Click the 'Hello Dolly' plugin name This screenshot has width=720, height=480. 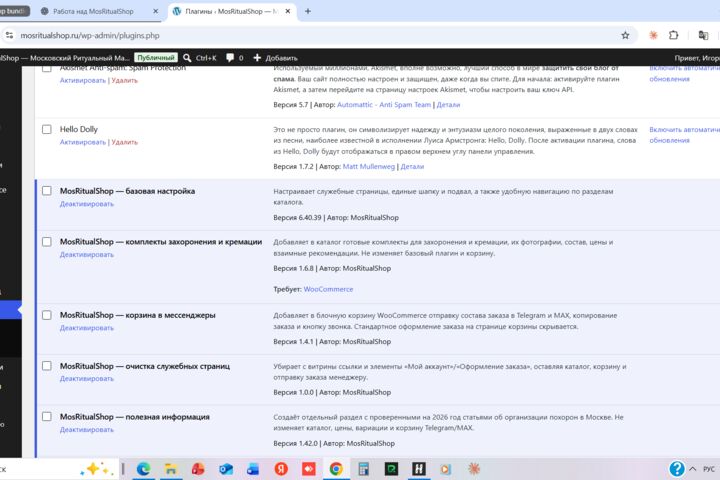[79, 129]
